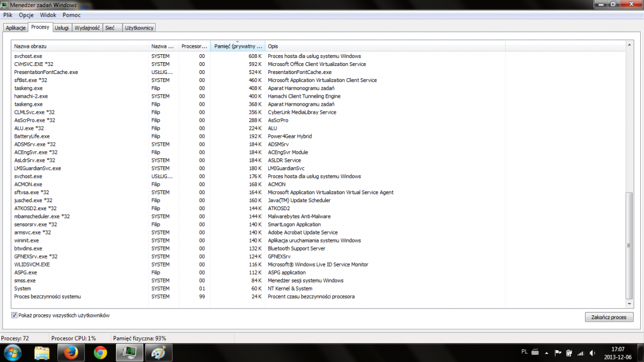Switch to the Wydajność tab
Screen dimensions: 644x362
click(87, 28)
